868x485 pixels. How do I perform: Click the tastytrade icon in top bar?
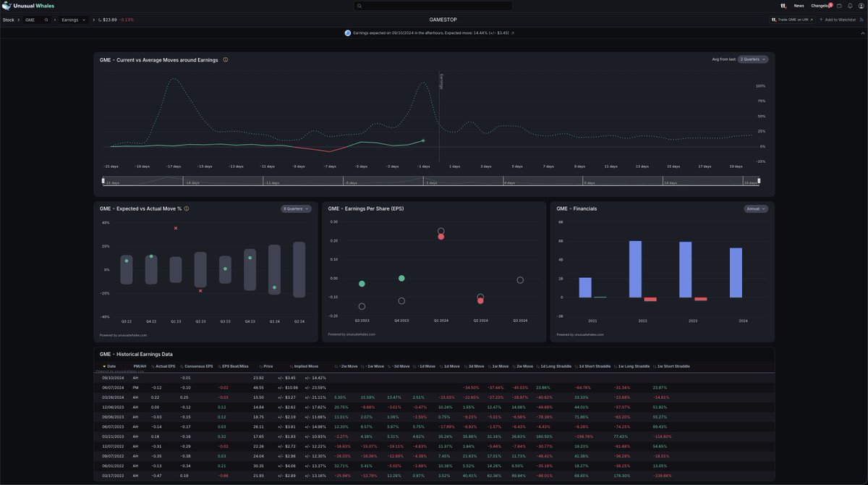783,6
